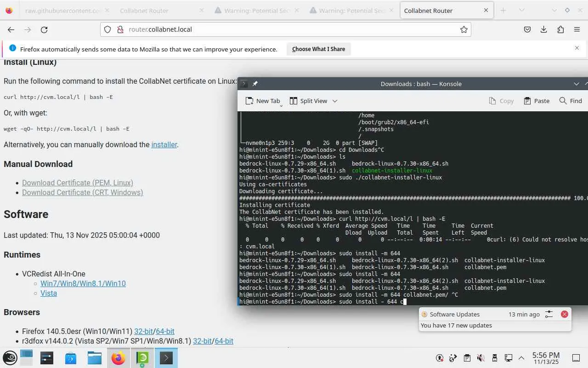This screenshot has height=368, width=588.
Task: Click the Copy button in Konsole
Action: 501,101
